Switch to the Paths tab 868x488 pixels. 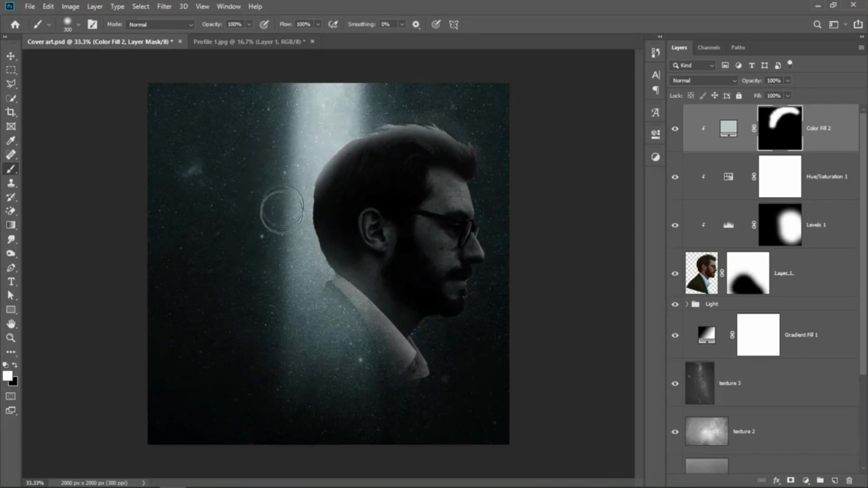(738, 47)
